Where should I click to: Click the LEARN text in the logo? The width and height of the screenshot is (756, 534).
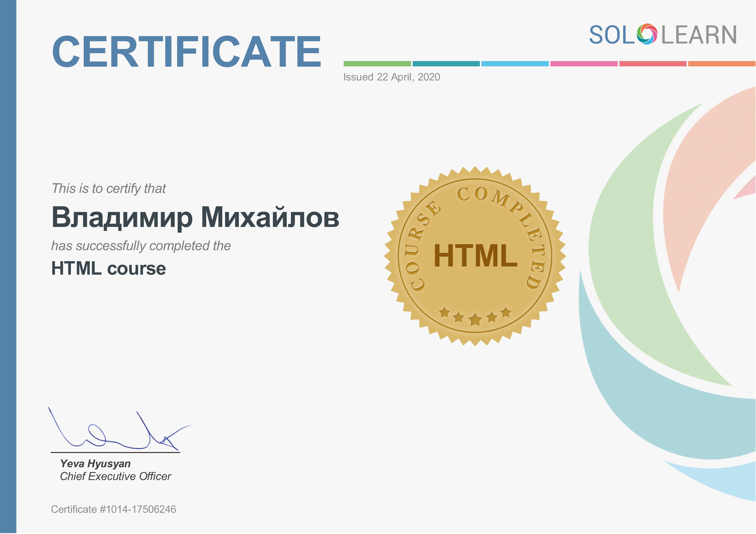[699, 35]
